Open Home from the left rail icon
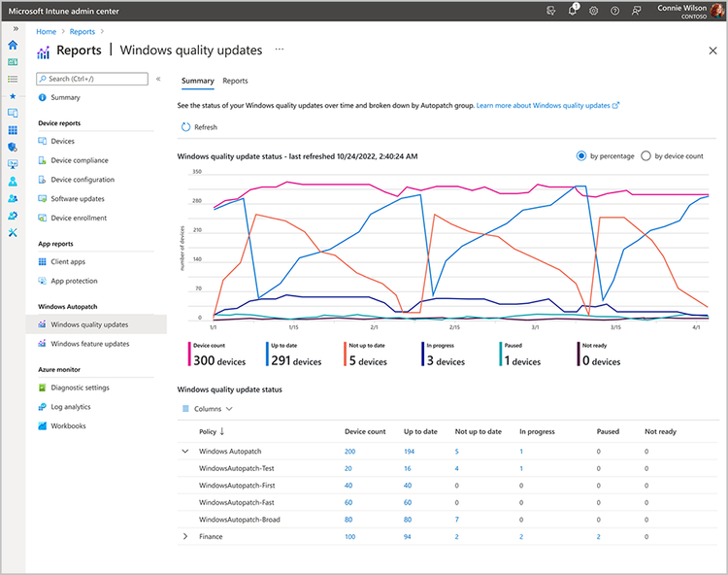This screenshot has height=575, width=728. coord(13,45)
